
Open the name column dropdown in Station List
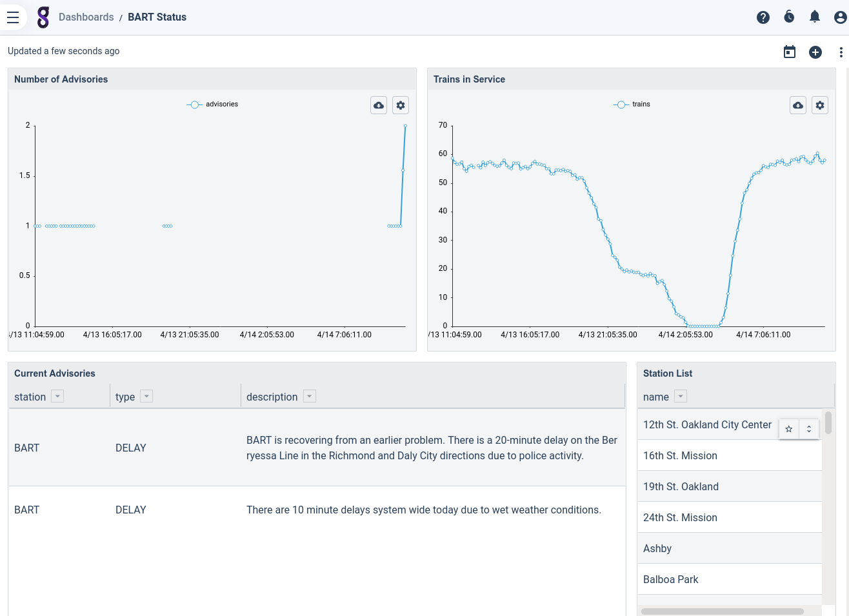pos(681,396)
